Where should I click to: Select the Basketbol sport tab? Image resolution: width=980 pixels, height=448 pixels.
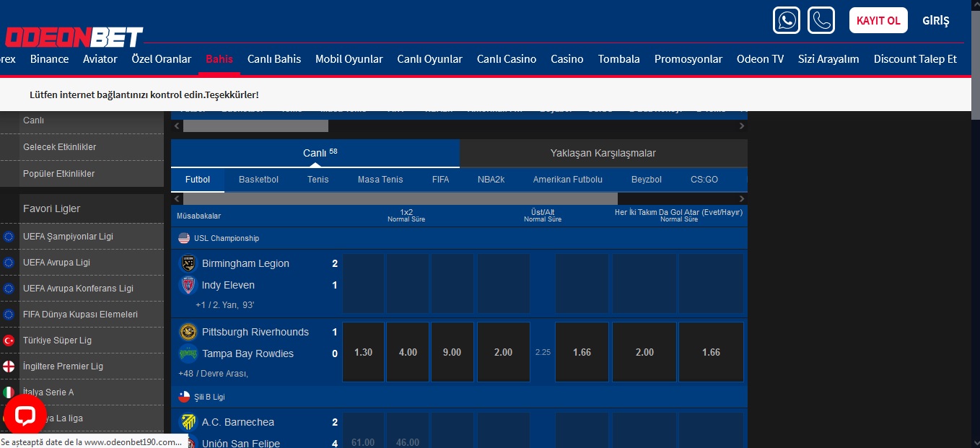258,180
